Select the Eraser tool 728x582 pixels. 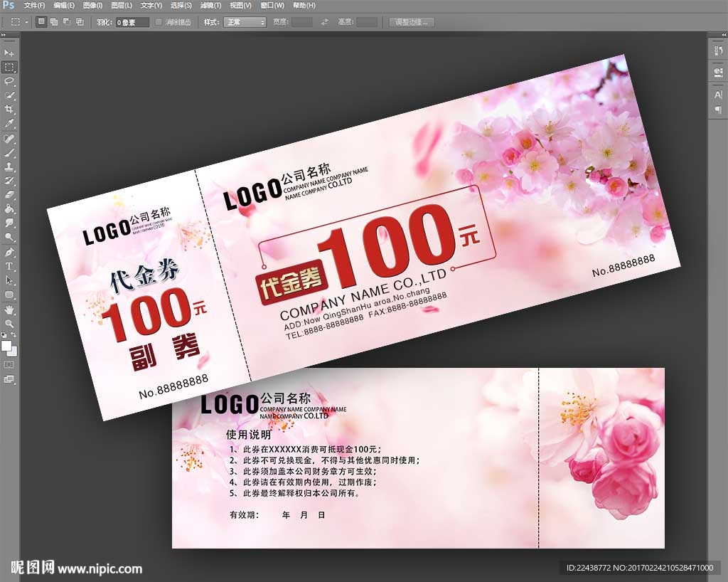pos(9,195)
